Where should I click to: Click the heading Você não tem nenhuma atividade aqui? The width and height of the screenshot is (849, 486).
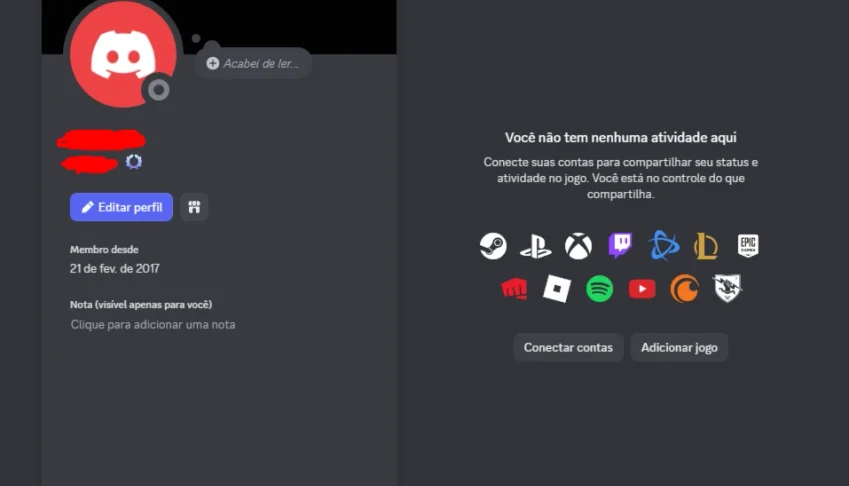pos(621,137)
